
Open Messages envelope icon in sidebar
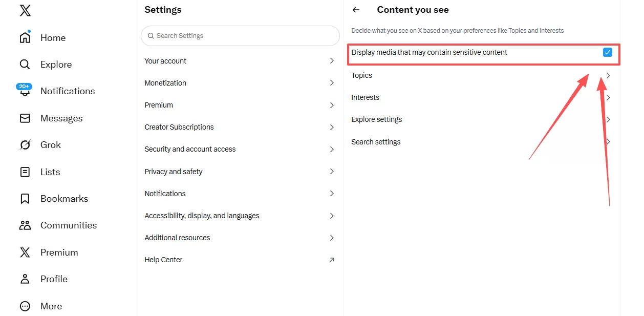pos(25,118)
